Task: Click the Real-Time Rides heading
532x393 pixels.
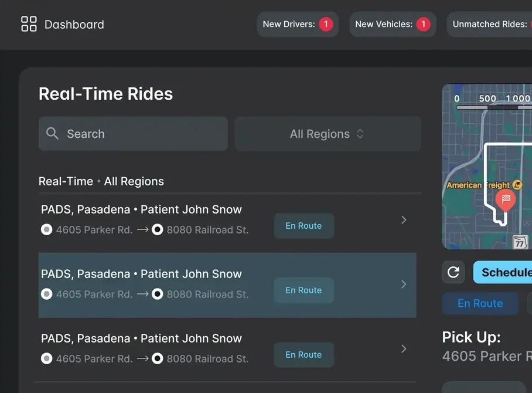Action: point(105,94)
